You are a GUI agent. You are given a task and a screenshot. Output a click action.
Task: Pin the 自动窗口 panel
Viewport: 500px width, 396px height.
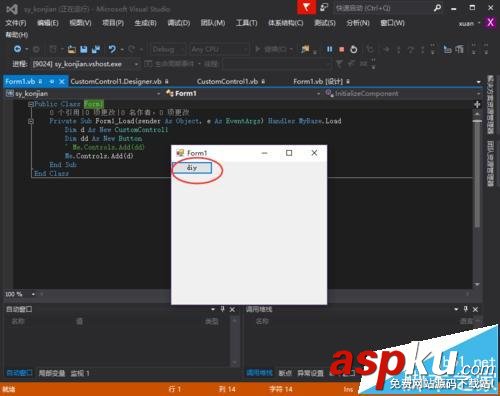[222, 309]
